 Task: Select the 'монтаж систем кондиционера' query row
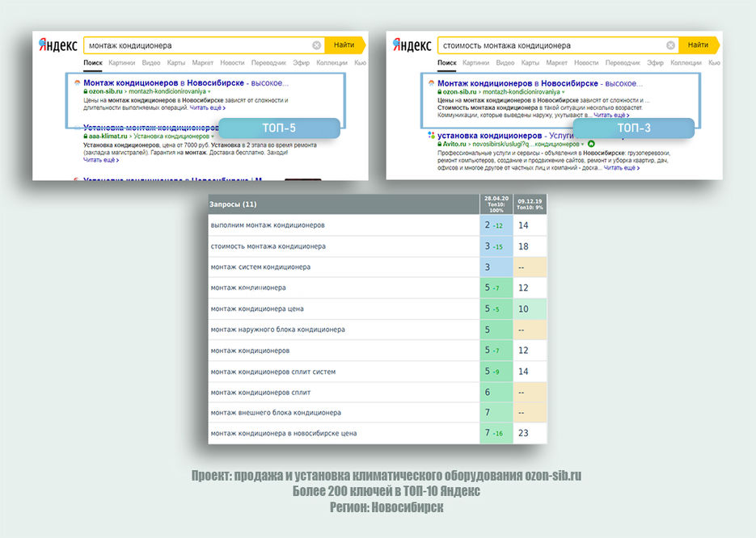click(378, 267)
